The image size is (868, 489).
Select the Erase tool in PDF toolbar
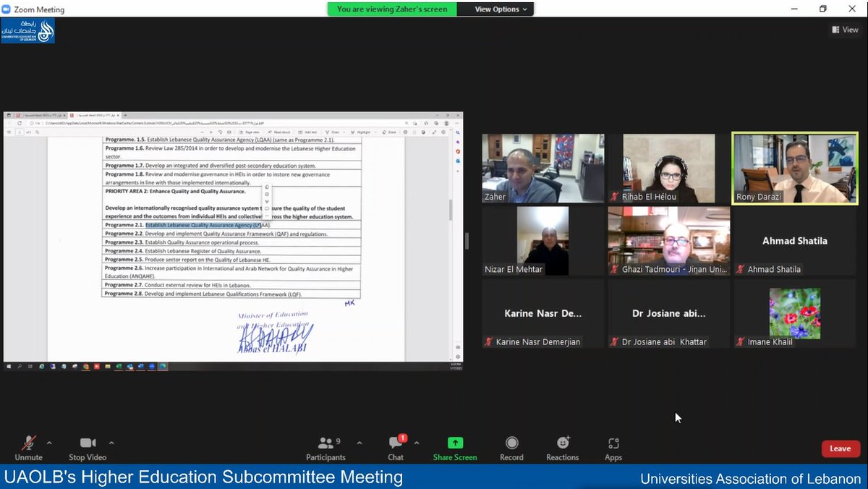pos(390,132)
